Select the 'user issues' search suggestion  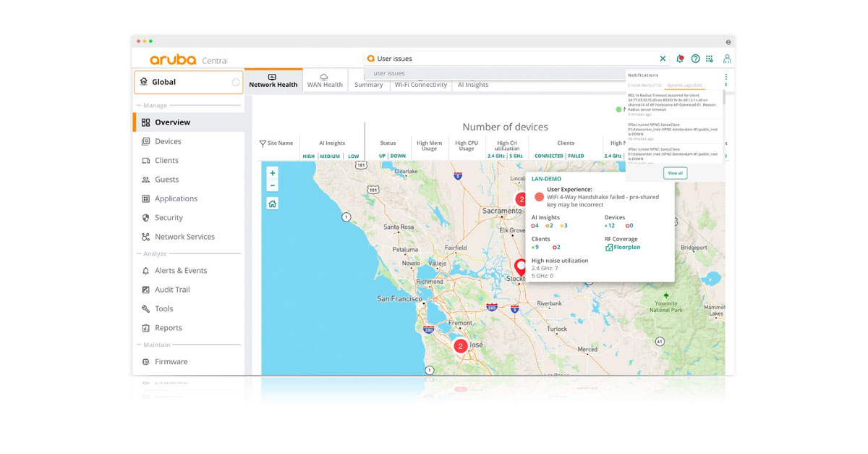tap(389, 73)
